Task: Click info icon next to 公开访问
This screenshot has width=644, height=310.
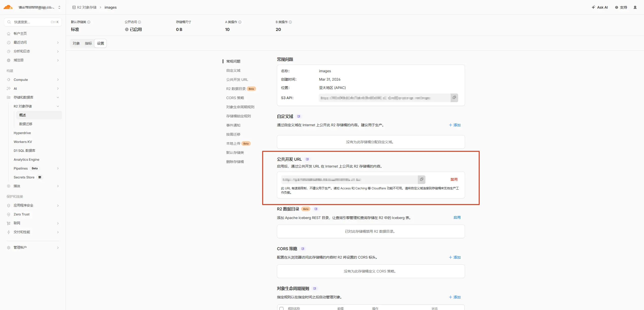Action: point(139,22)
